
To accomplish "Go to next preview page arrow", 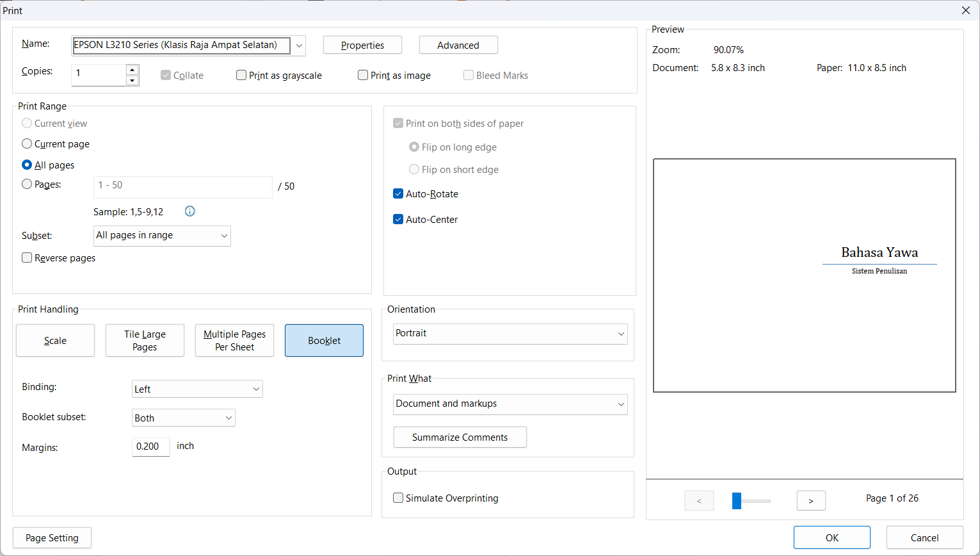I will (x=811, y=500).
